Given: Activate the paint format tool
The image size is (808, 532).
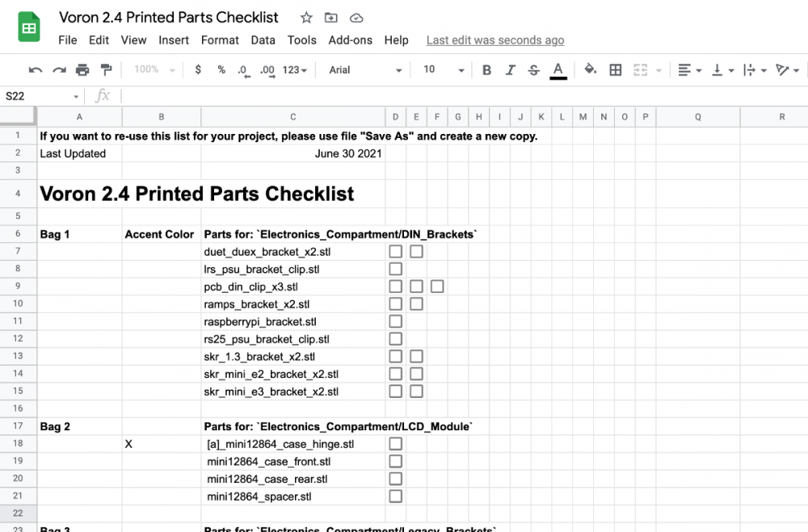Looking at the screenshot, I should point(106,69).
